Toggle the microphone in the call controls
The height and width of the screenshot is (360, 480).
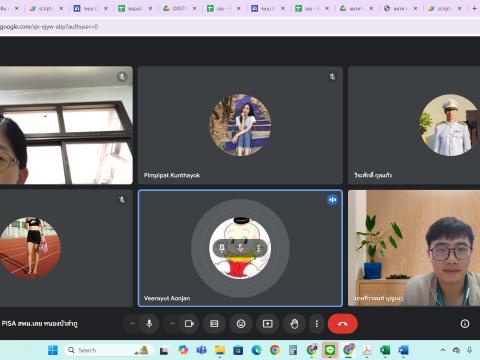149,323
